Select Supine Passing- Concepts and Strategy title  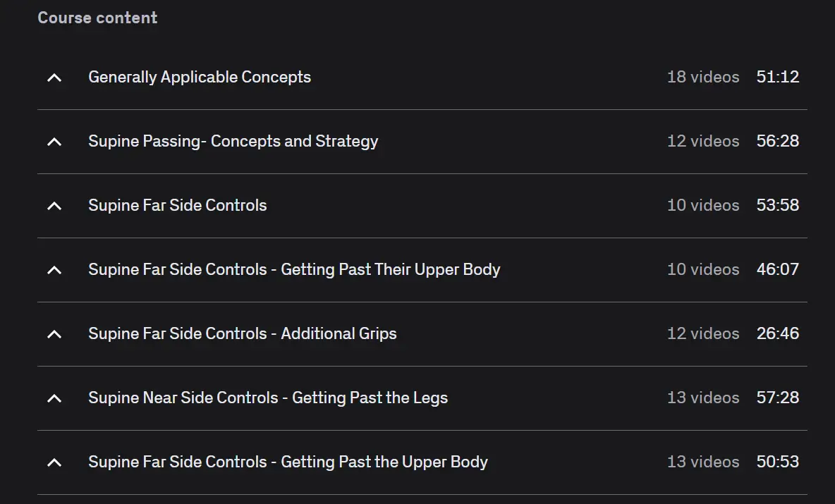pos(233,141)
